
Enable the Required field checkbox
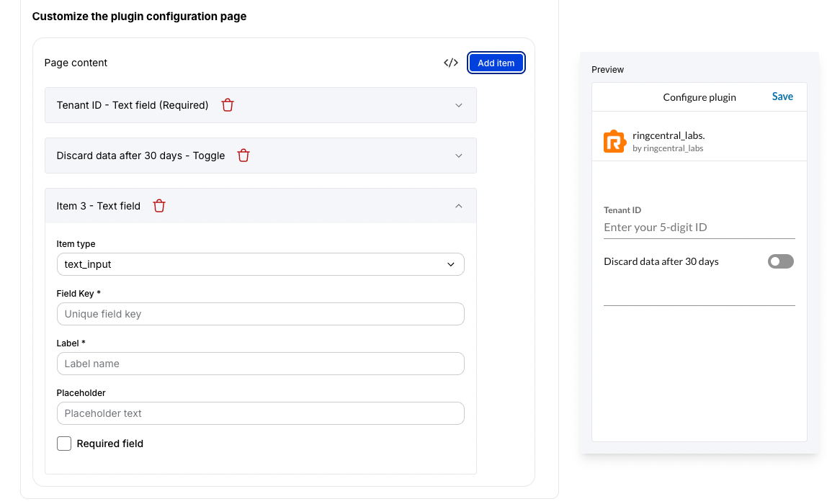[64, 444]
